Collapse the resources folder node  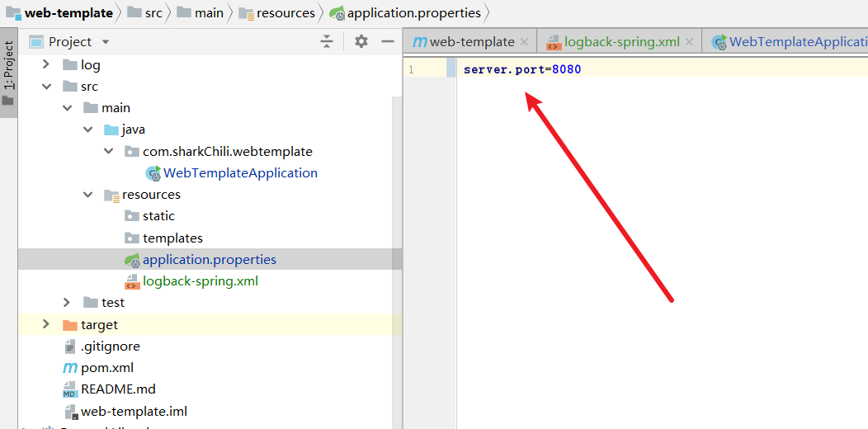click(x=87, y=195)
